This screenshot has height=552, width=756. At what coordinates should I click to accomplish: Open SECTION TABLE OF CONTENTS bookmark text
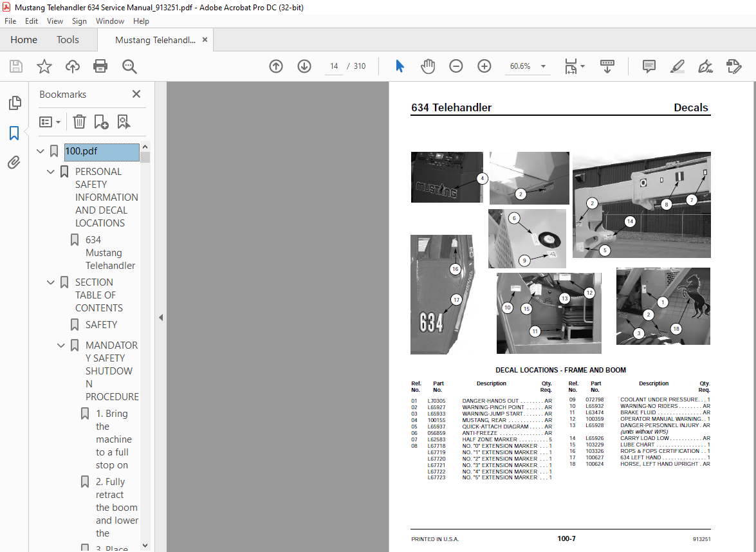[x=99, y=295]
